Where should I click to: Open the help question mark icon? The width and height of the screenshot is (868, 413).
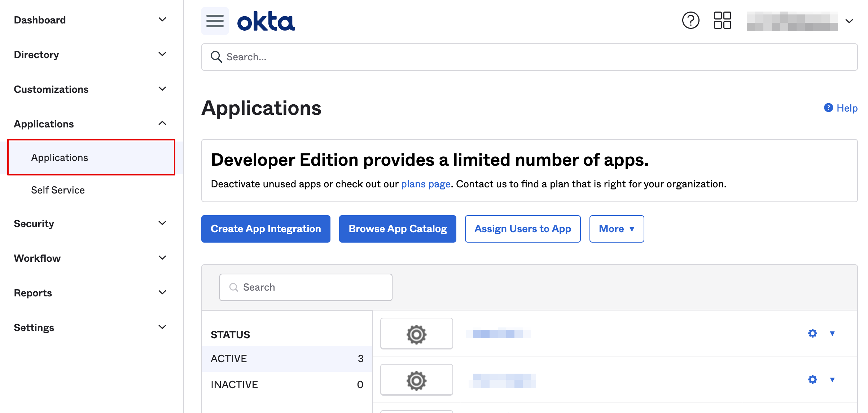pyautogui.click(x=691, y=21)
